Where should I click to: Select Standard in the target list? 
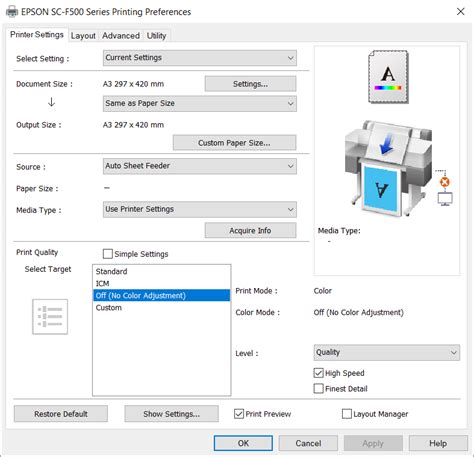click(162, 271)
